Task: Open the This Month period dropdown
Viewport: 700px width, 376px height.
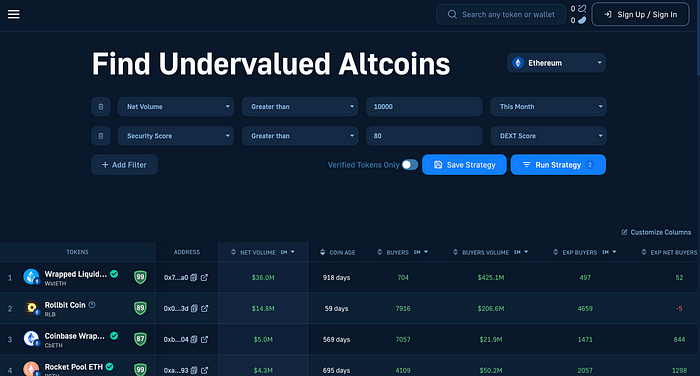Action: (x=548, y=107)
